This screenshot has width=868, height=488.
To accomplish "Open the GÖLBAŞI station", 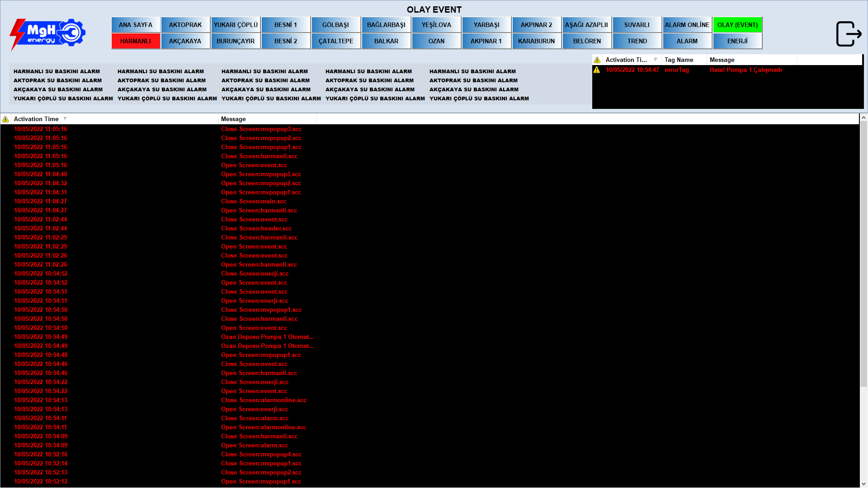I will click(335, 25).
